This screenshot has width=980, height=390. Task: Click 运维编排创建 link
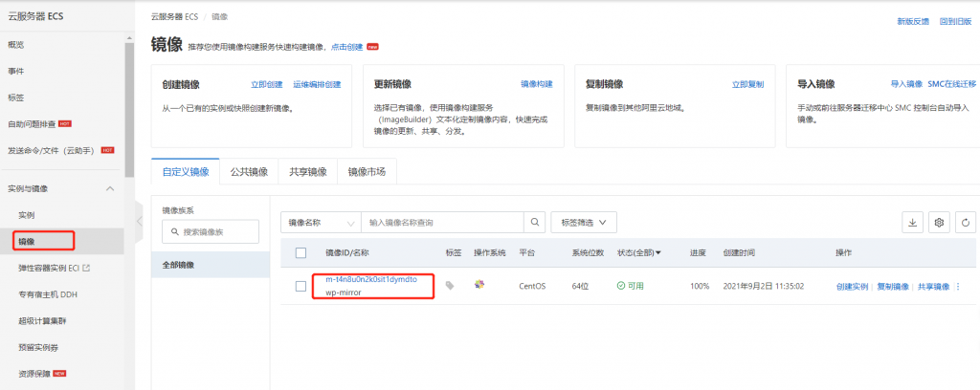click(317, 84)
